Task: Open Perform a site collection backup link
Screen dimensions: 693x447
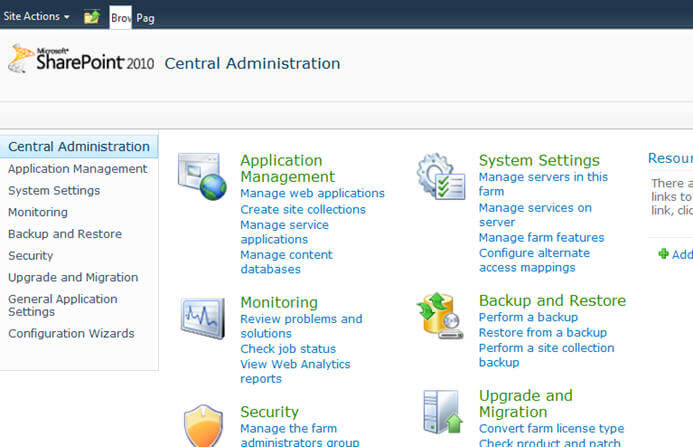Action: (x=547, y=355)
